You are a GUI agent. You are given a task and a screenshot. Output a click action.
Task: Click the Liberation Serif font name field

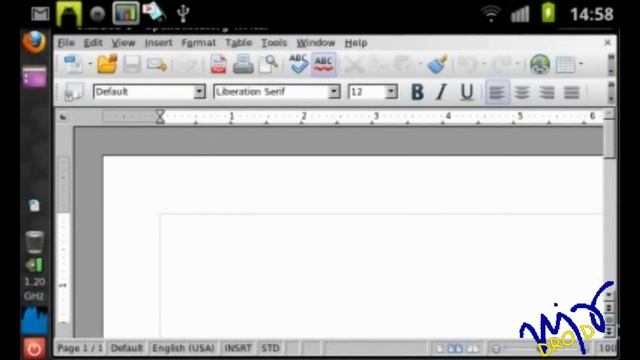point(271,92)
